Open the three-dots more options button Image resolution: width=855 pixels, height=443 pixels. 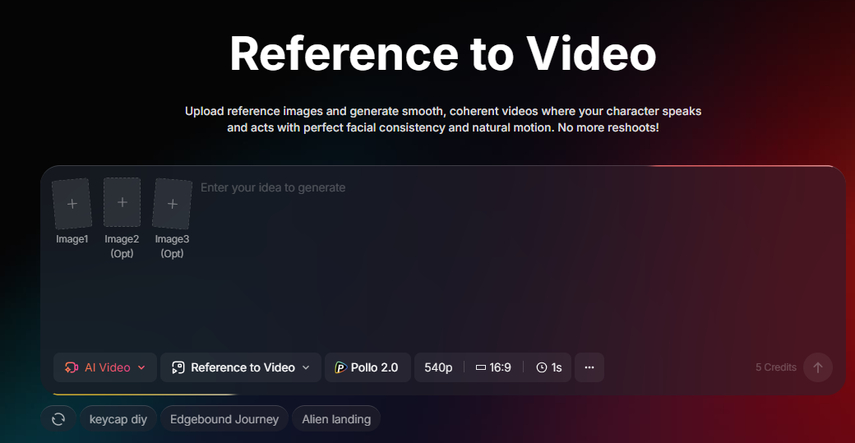[589, 367]
